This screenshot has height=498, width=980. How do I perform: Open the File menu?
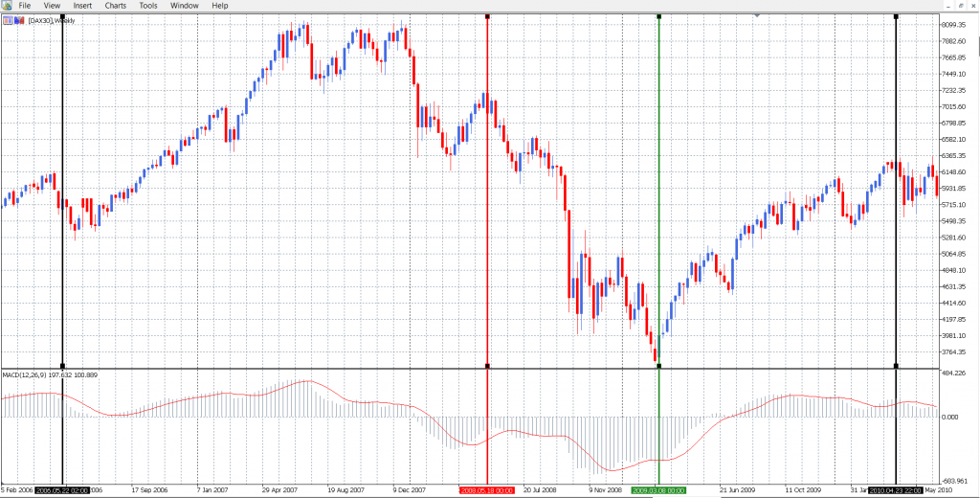pos(25,6)
